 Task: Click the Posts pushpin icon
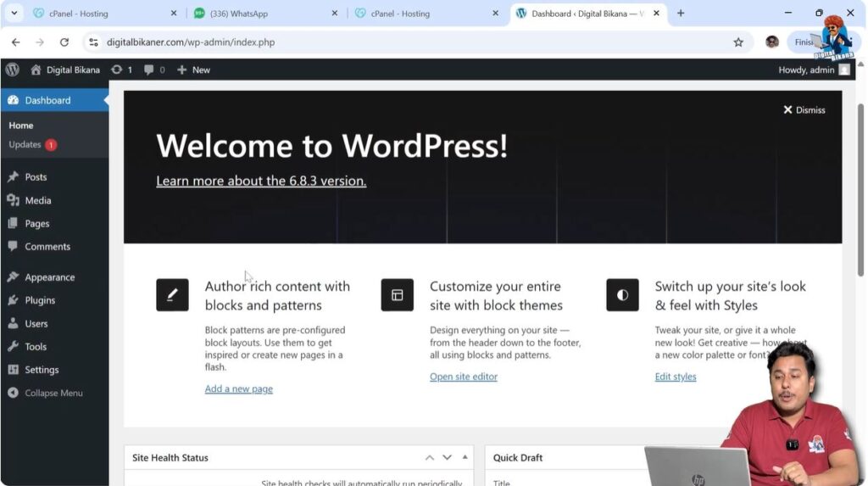13,176
